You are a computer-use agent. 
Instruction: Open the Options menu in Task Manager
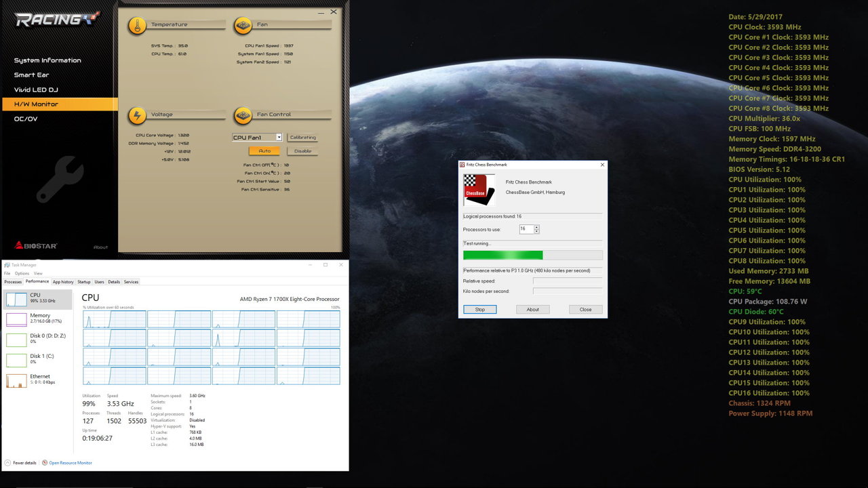click(x=22, y=273)
